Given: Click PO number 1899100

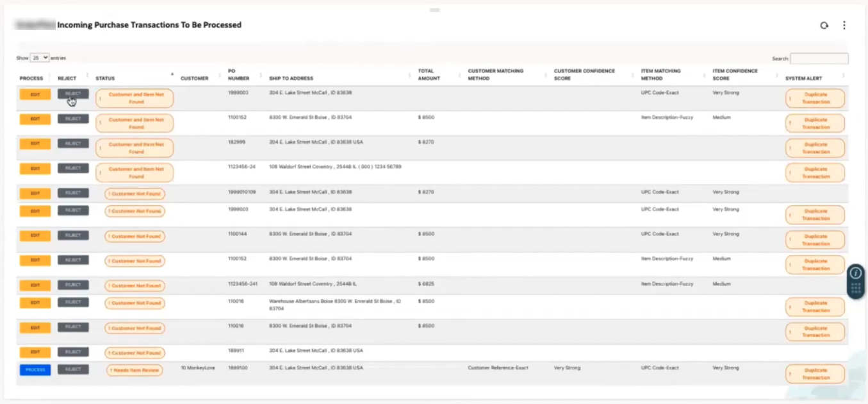Looking at the screenshot, I should click(238, 368).
